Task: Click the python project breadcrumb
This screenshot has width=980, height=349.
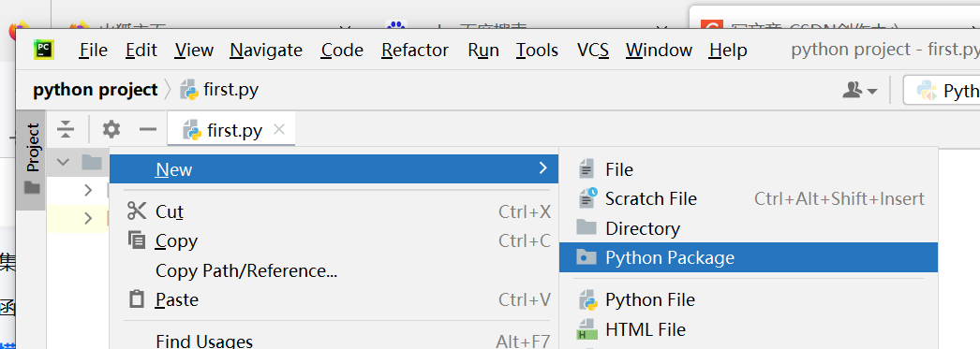Action: (x=96, y=90)
